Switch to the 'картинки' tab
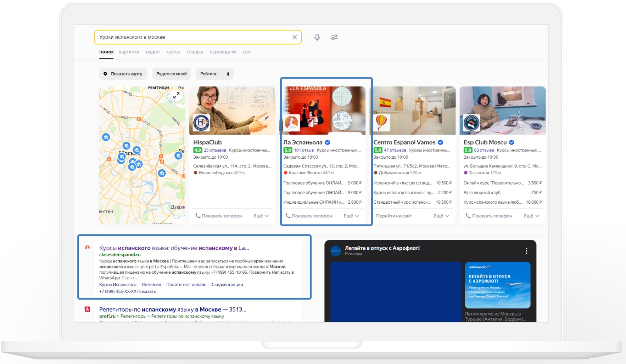The image size is (626, 364). (129, 52)
